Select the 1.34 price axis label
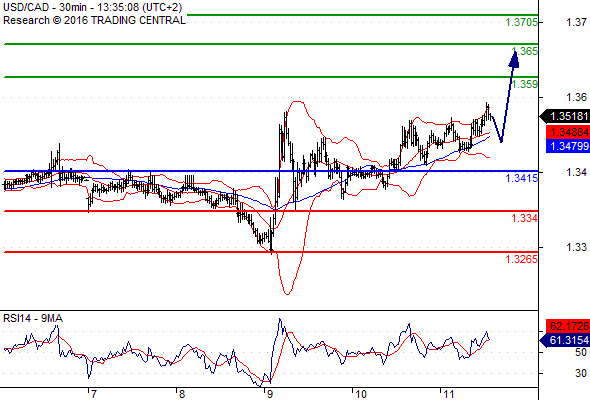 [x=576, y=172]
